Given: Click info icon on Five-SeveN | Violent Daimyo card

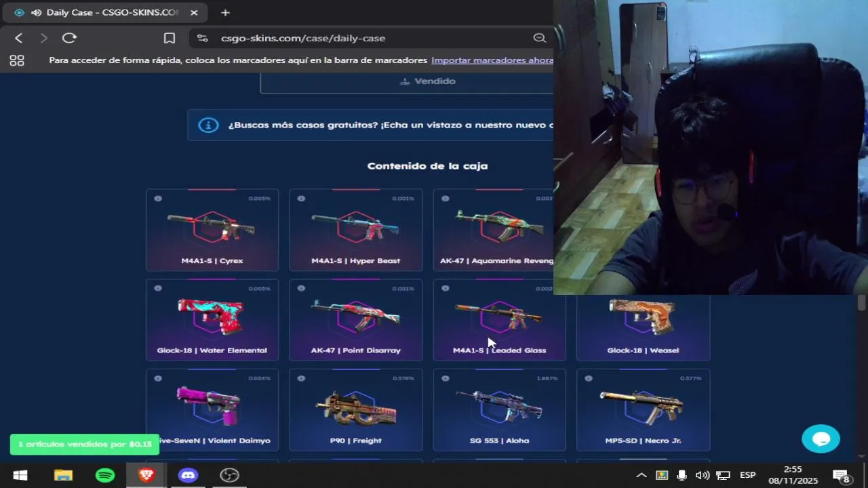Looking at the screenshot, I should pos(158,378).
